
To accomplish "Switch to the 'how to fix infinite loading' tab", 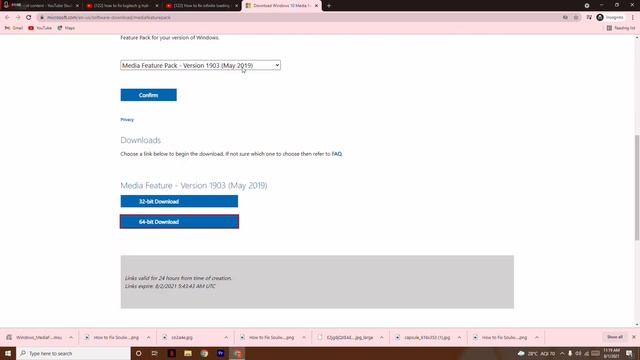I will (201, 6).
